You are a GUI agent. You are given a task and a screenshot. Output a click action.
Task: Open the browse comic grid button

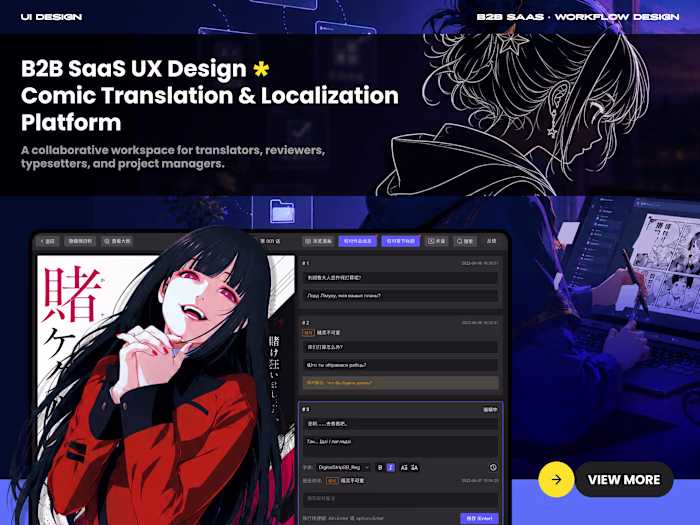[318, 241]
